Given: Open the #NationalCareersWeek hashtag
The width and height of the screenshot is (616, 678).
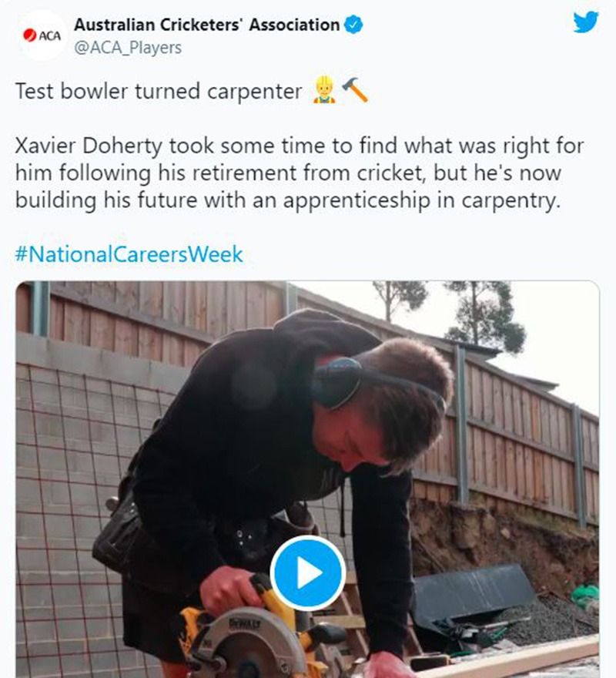Looking at the screenshot, I should [x=129, y=253].
